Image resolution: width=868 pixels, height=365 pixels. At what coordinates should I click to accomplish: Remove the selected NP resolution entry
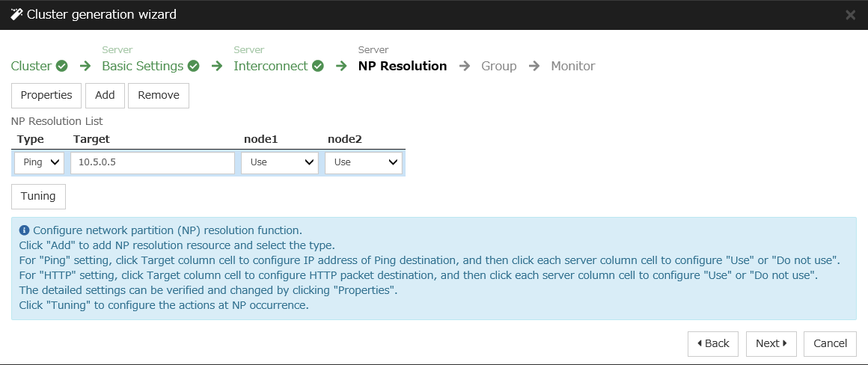pos(159,95)
